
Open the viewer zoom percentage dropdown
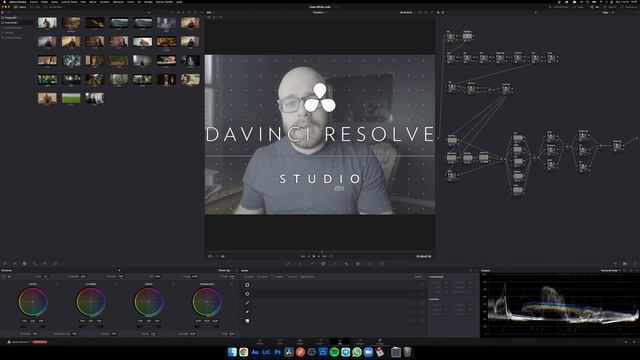[x=210, y=13]
